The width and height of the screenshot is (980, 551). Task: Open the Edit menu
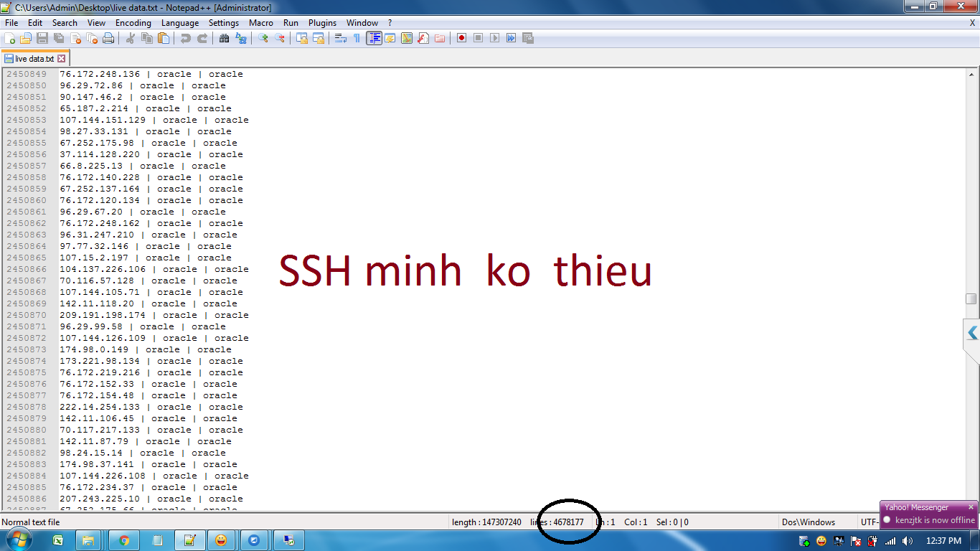point(35,23)
